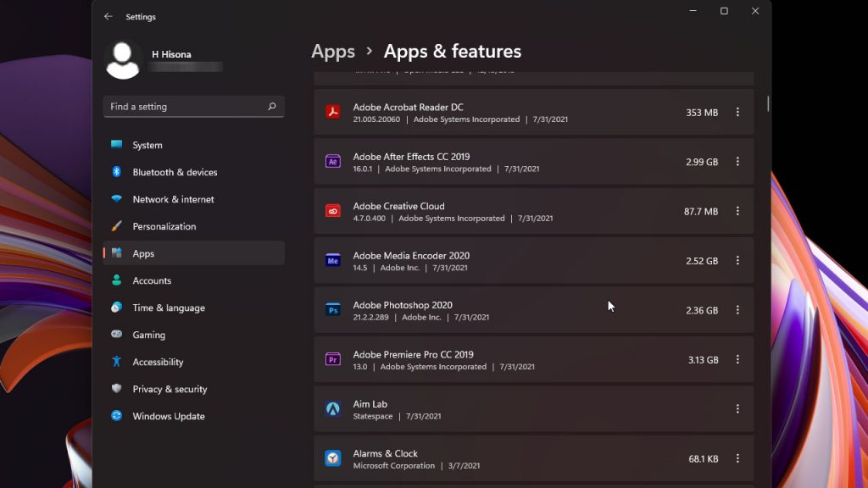The width and height of the screenshot is (868, 488).
Task: Maximize the Settings window
Action: tap(724, 11)
